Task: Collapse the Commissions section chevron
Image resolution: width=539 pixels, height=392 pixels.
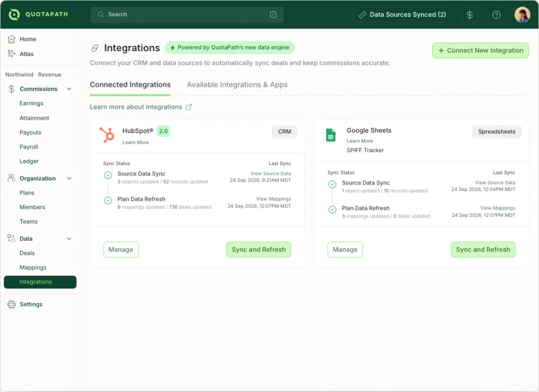Action: coord(69,89)
